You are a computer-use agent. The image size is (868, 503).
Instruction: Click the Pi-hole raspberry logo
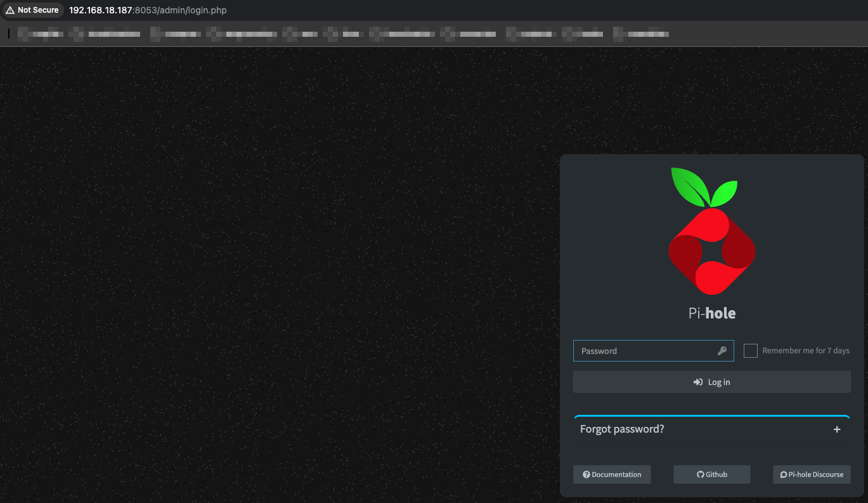tap(712, 231)
